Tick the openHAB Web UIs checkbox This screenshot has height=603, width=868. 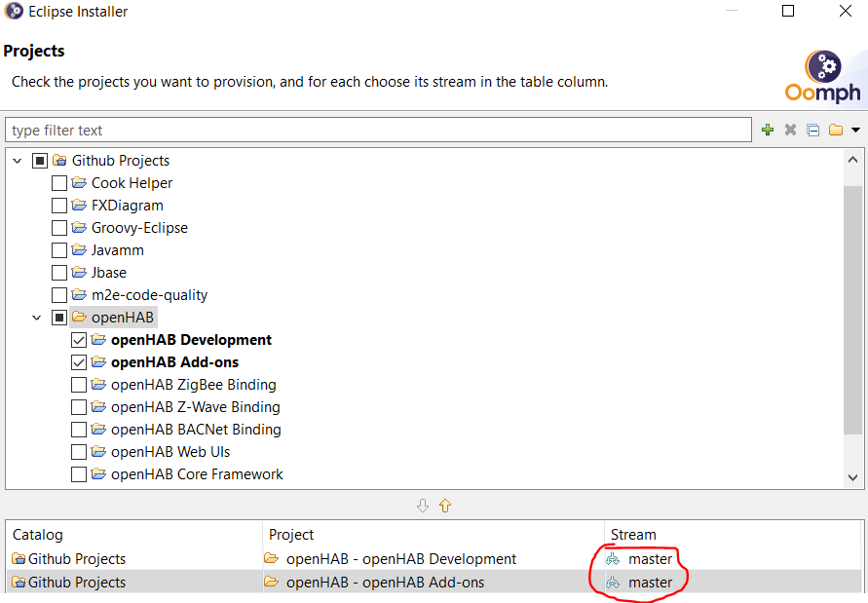click(x=79, y=452)
